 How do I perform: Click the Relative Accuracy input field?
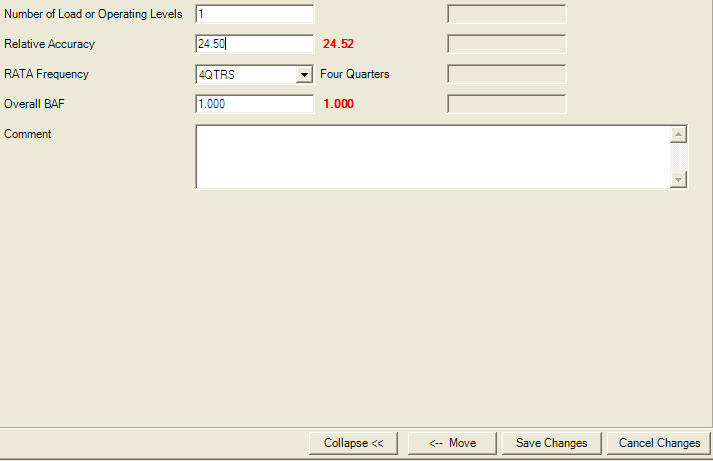point(255,44)
